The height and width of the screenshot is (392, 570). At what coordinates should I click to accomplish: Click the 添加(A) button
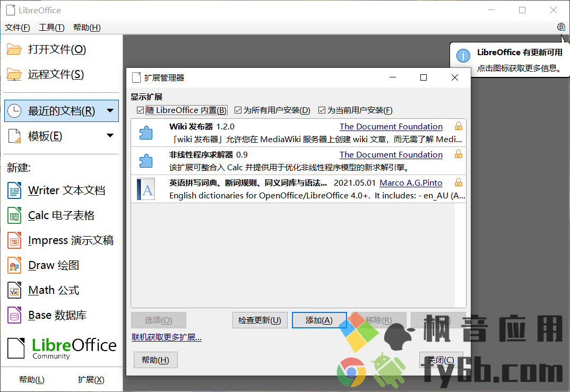pos(319,320)
